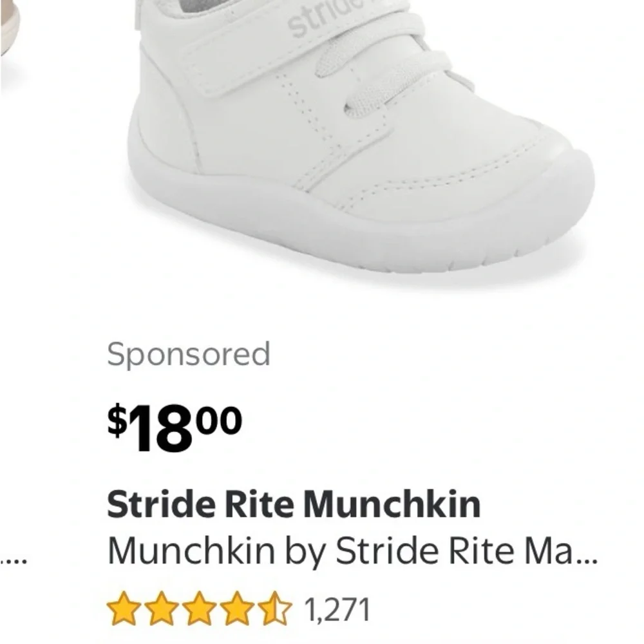Open the Stride Rite Munchkin brand link
Screen dimensions: 644x644
pyautogui.click(x=293, y=506)
